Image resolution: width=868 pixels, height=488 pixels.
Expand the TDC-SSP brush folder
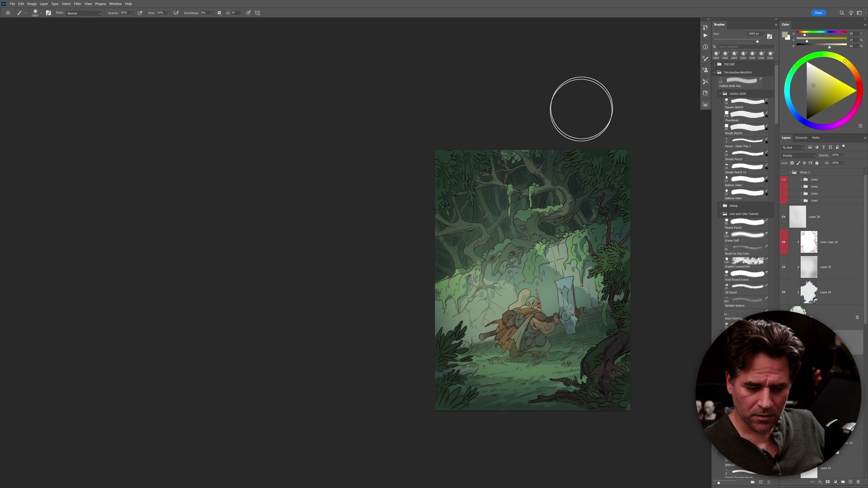pyautogui.click(x=715, y=64)
